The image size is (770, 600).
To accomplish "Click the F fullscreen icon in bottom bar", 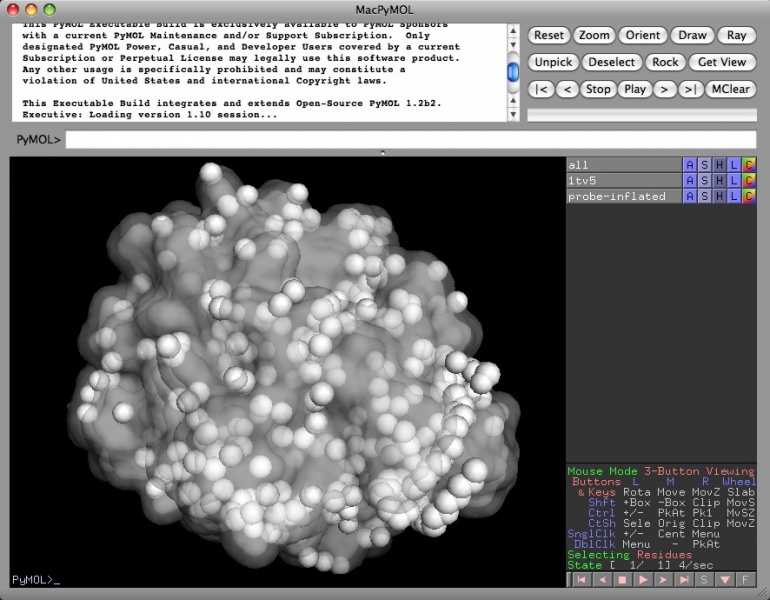I will click(x=747, y=579).
